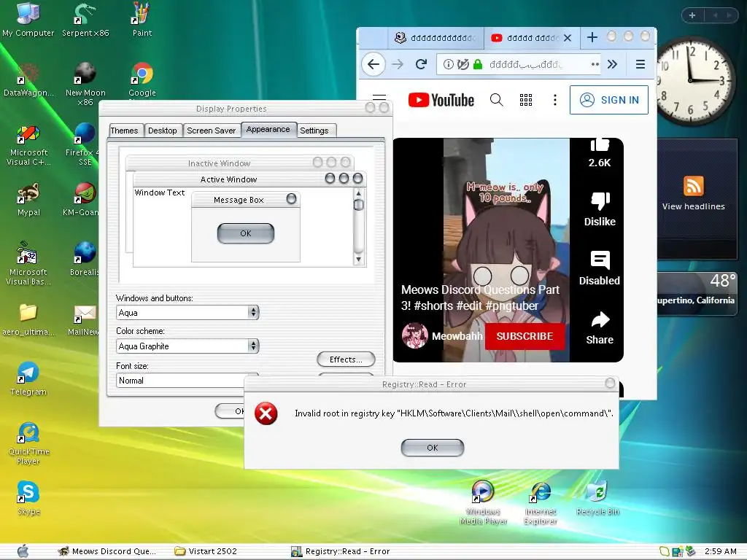This screenshot has width=747, height=560.
Task: Open the Effects dialog
Action: 346,359
